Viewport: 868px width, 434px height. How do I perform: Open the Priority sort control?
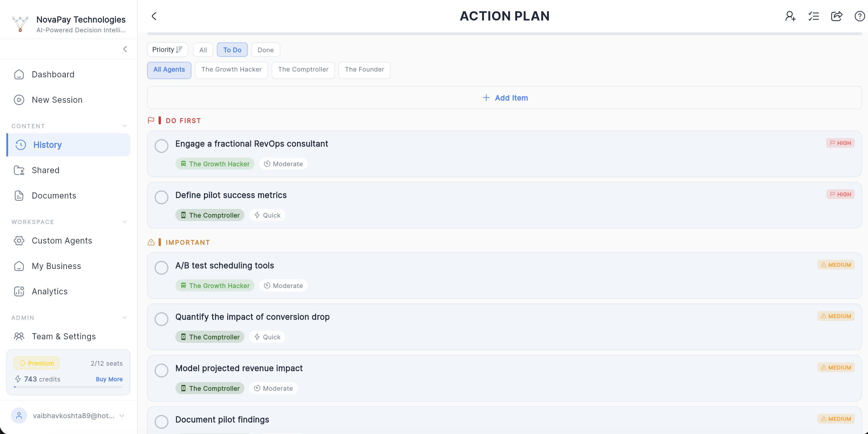168,49
